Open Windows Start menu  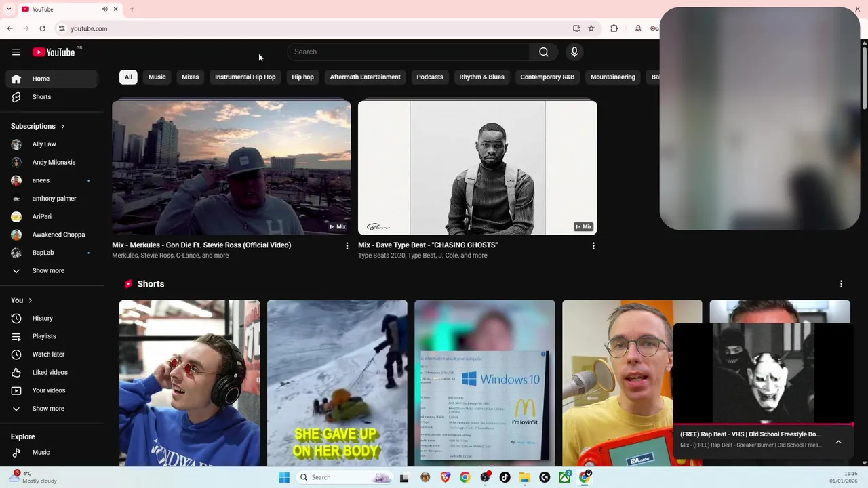284,477
